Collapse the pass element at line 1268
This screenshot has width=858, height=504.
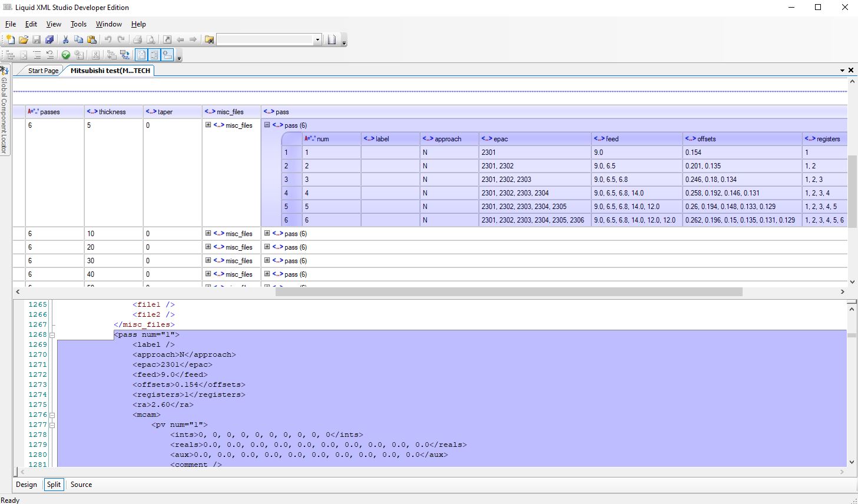[52, 335]
